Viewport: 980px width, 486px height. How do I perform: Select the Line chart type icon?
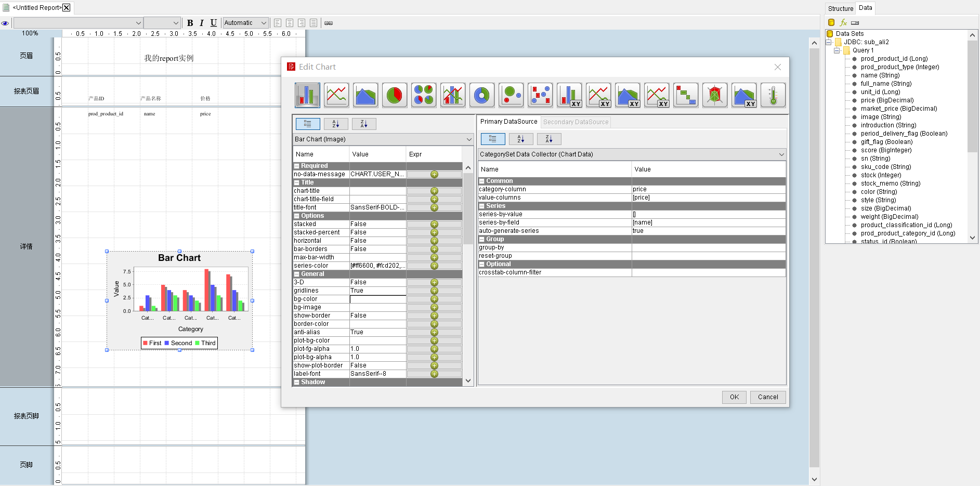tap(336, 95)
